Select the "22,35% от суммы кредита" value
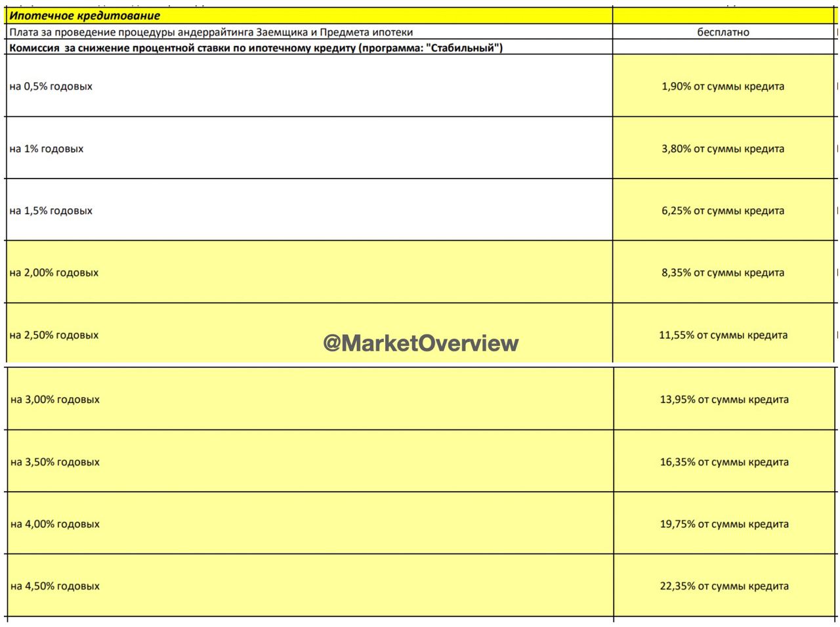 point(724,586)
